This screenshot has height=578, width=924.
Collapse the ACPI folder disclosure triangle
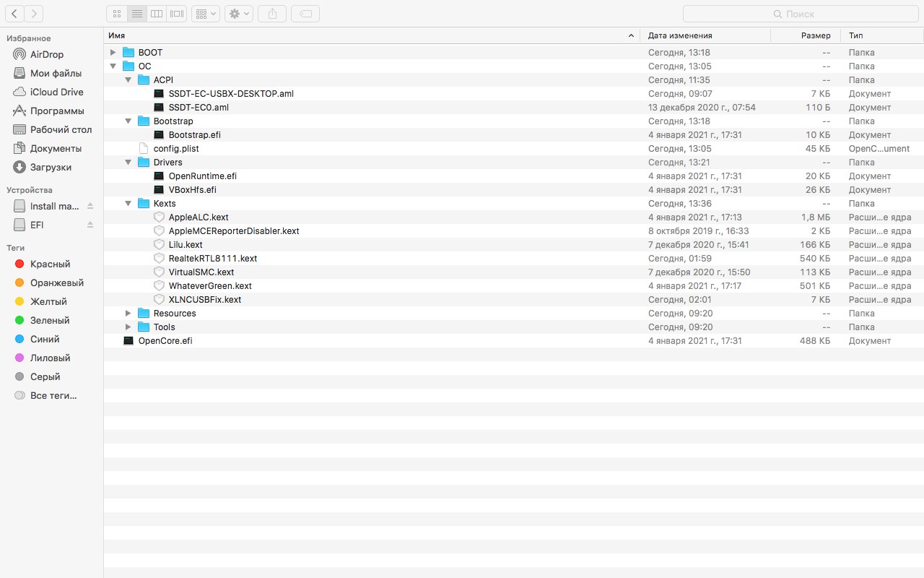[x=128, y=79]
